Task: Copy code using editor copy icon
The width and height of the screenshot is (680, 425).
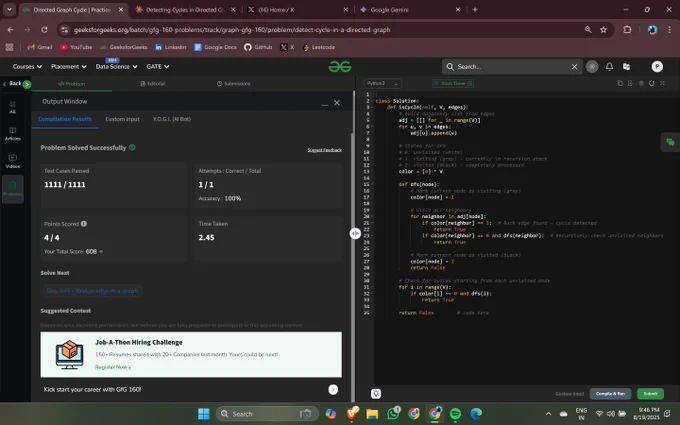Action: (620, 83)
